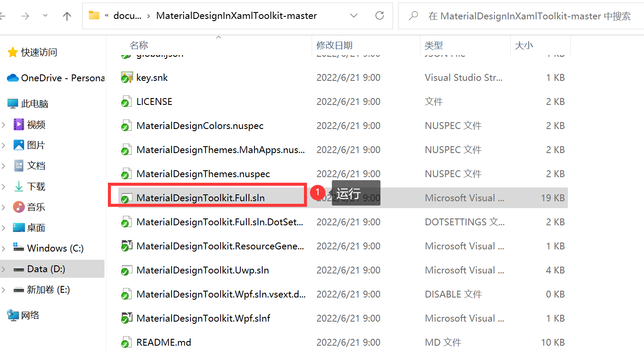Select MaterialDesignToolkit.Full.sln.DotSet... file
Screen dimensions: 644x350
(x=220, y=222)
